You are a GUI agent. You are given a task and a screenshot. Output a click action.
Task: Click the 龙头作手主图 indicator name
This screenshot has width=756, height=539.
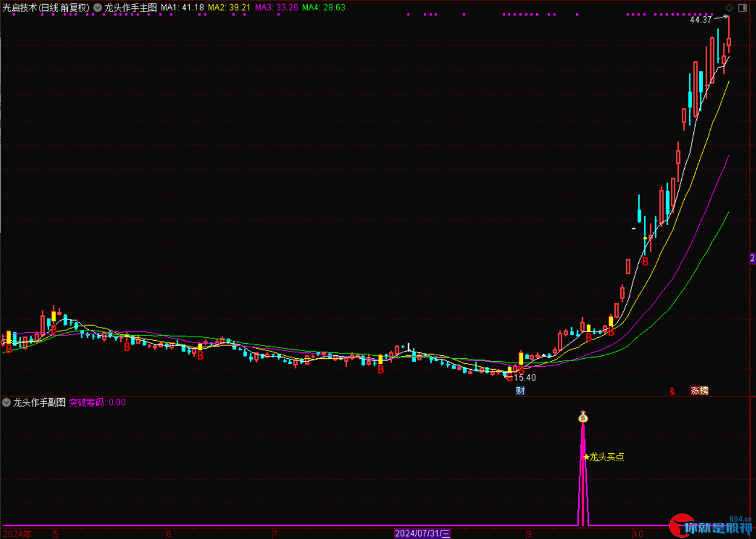click(x=130, y=8)
